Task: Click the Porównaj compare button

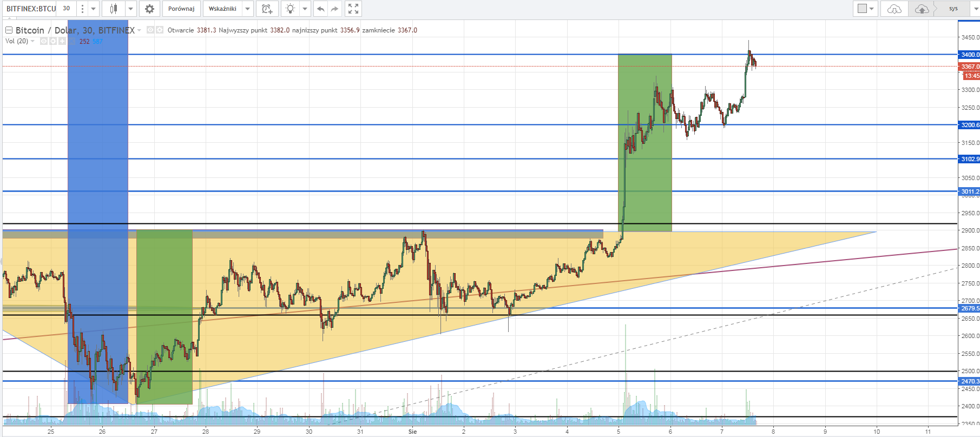Action: (x=181, y=9)
